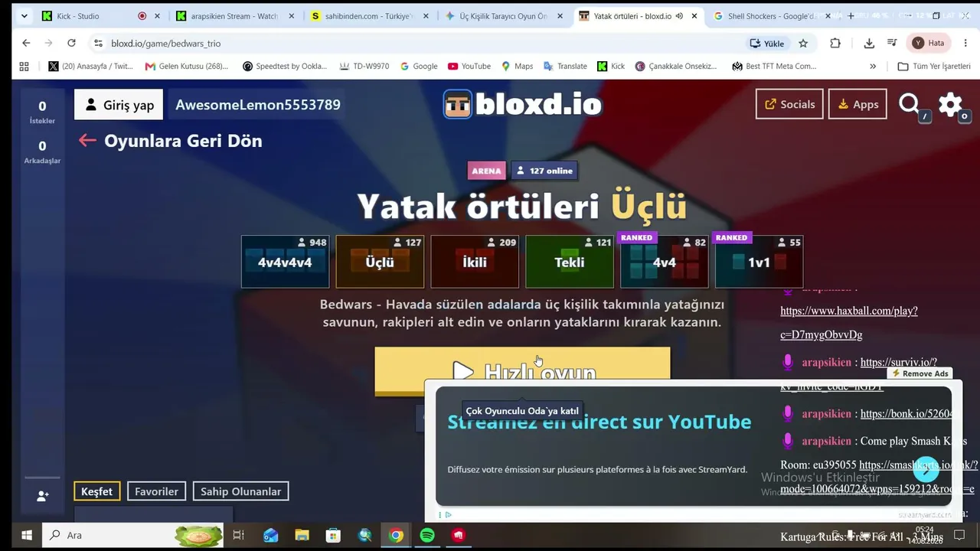Click the ad arrow button in StreamYard ad
The width and height of the screenshot is (980, 551).
(926, 468)
